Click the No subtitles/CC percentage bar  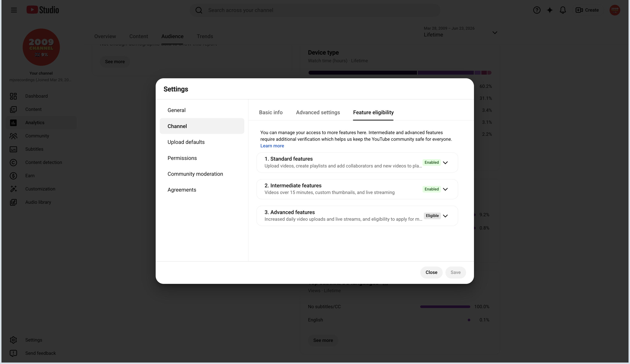click(x=445, y=307)
